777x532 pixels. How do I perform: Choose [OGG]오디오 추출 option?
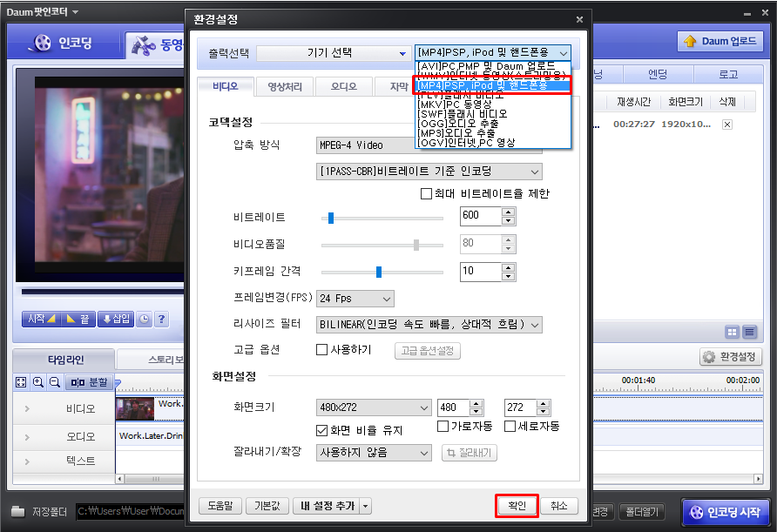pos(492,124)
